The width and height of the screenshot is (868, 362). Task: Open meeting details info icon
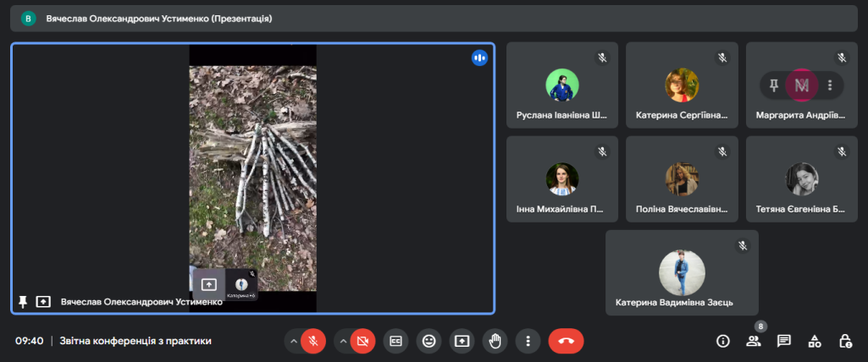[722, 341]
